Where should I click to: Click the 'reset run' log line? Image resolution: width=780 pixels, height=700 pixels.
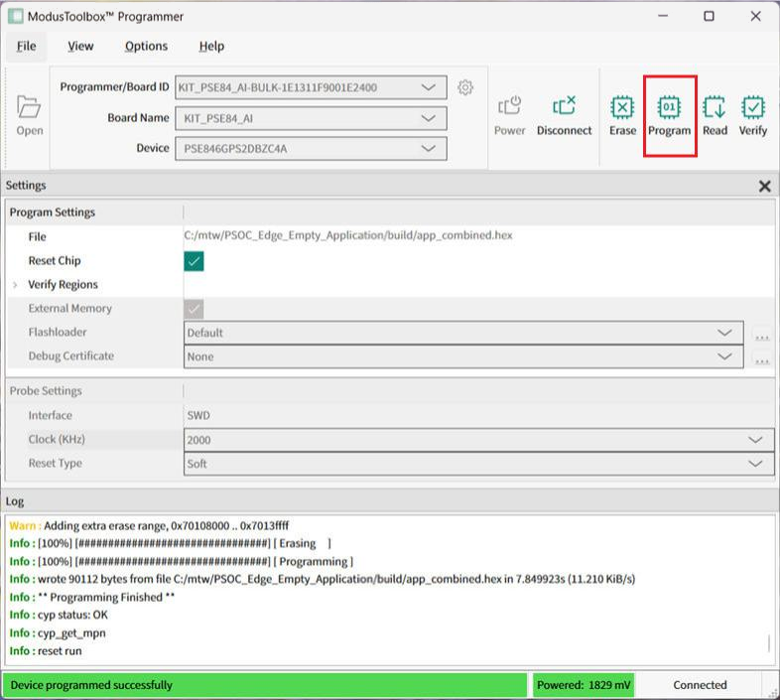pos(46,651)
